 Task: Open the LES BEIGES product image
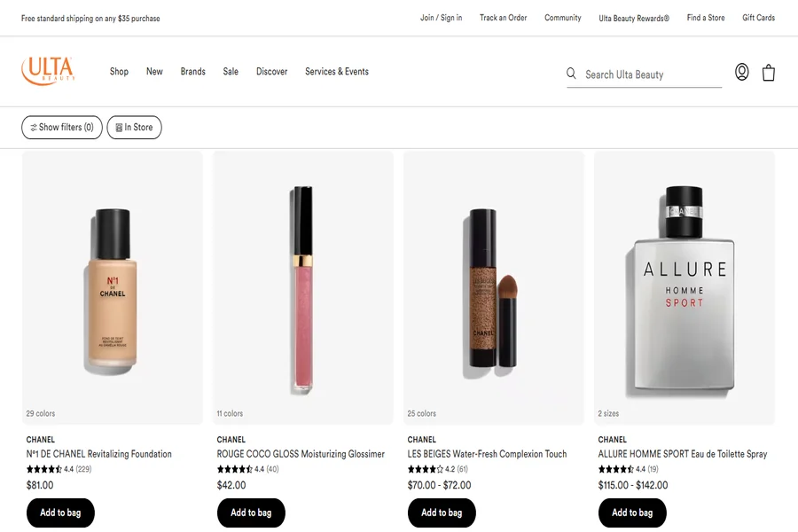pyautogui.click(x=494, y=289)
